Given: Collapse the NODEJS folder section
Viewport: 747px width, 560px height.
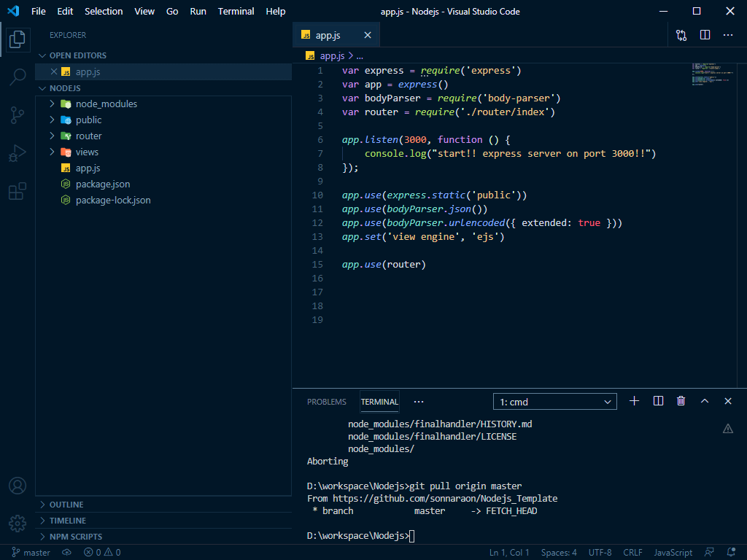Looking at the screenshot, I should (x=164, y=88).
